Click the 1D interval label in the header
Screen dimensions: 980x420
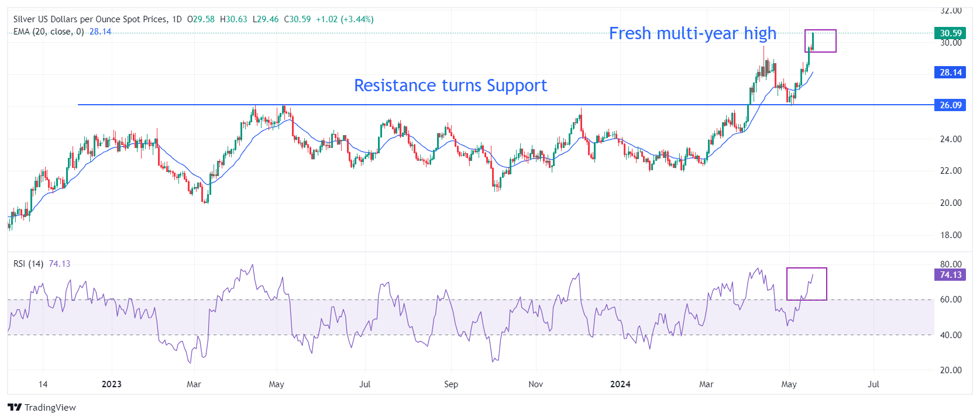pyautogui.click(x=177, y=19)
